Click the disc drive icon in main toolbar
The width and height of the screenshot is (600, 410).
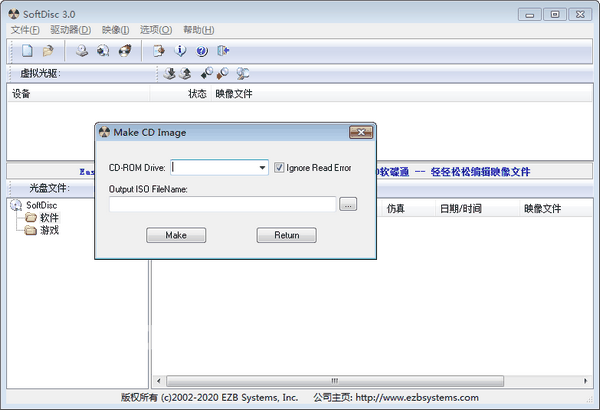tap(82, 51)
